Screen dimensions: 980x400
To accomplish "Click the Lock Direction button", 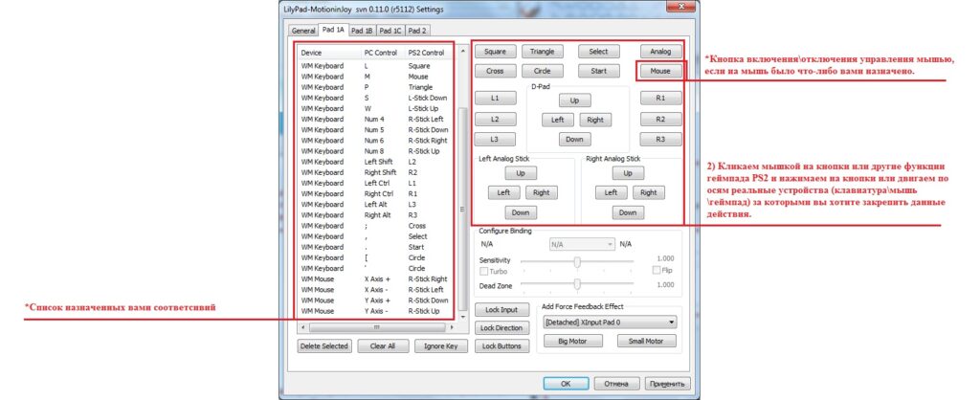I will click(501, 328).
